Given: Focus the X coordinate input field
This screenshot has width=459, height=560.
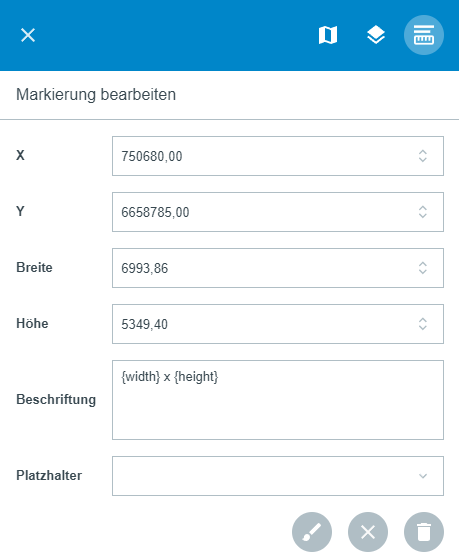Looking at the screenshot, I should (x=278, y=156).
